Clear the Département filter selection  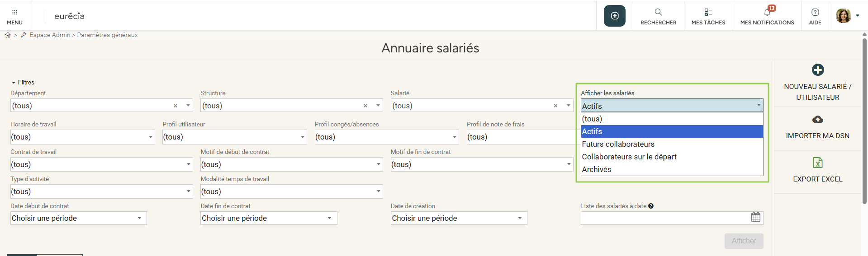[x=175, y=106]
